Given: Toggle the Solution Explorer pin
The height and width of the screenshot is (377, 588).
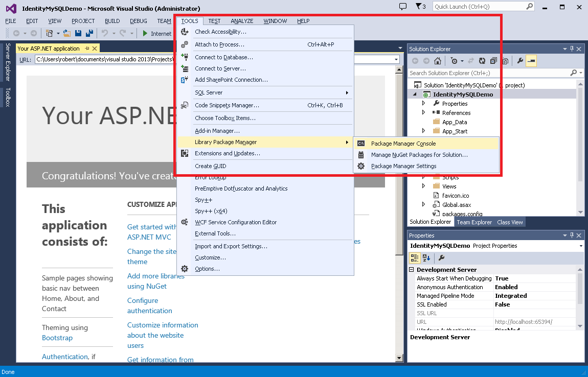Looking at the screenshot, I should tap(572, 49).
